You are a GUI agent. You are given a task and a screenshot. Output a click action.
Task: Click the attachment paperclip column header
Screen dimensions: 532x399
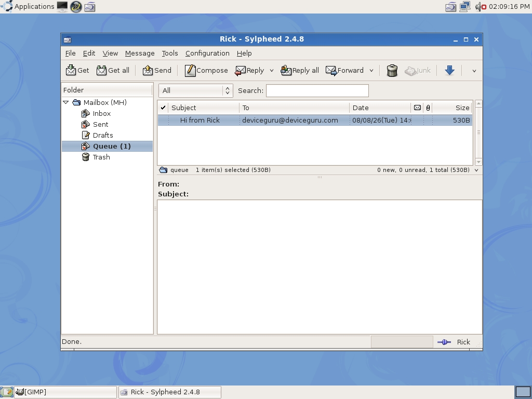pyautogui.click(x=428, y=108)
